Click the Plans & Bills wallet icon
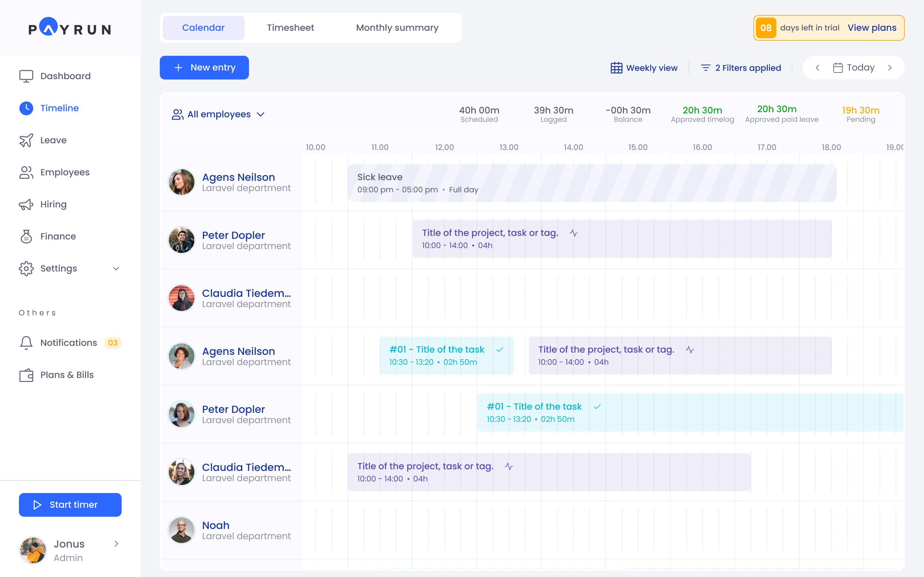The width and height of the screenshot is (924, 577). coord(26,375)
